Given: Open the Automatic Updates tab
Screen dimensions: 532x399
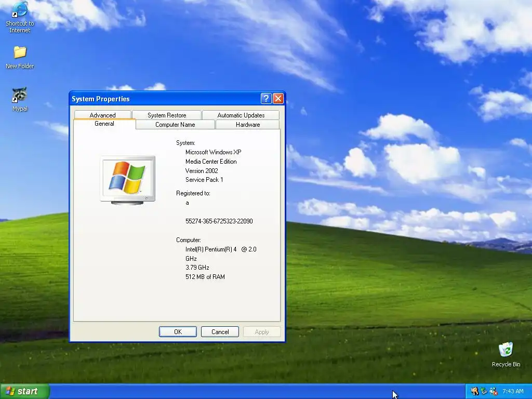Looking at the screenshot, I should (241, 115).
